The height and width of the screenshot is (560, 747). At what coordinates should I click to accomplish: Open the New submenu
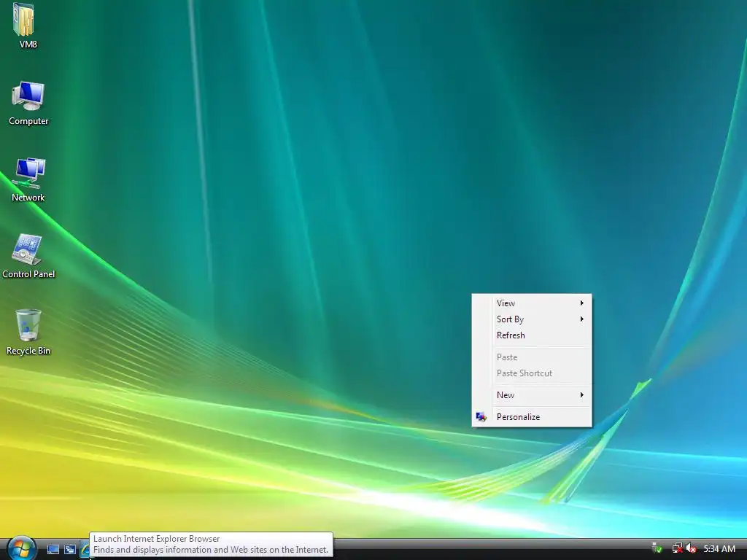(532, 394)
